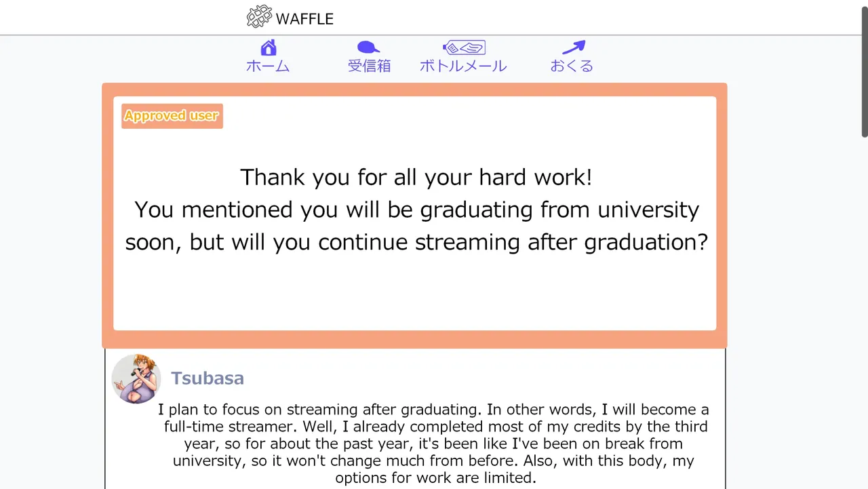Click Tsubasa's answer paragraph
The height and width of the screenshot is (489, 868).
(x=434, y=444)
